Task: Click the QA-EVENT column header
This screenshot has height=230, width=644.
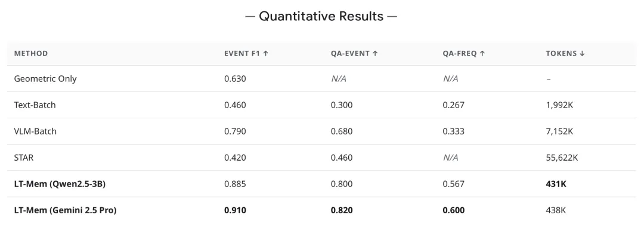Action: (354, 54)
